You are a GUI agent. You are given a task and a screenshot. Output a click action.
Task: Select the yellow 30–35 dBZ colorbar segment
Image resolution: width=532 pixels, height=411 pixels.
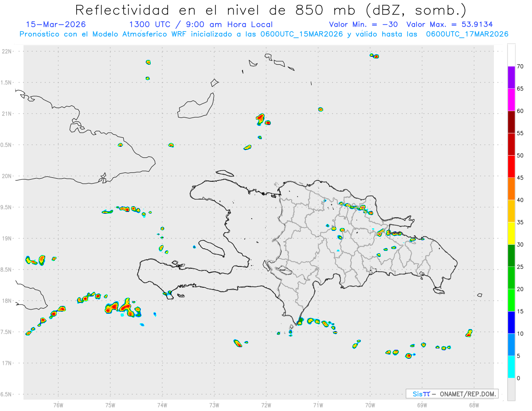coord(511,233)
